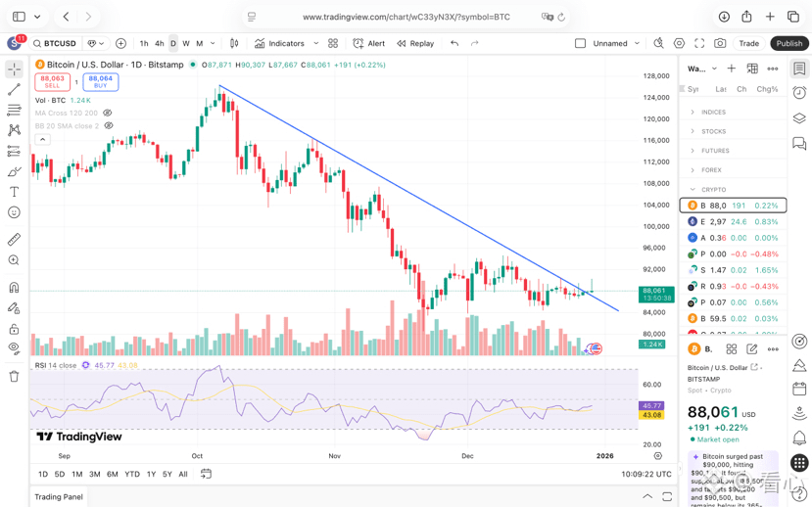Open the BTCUSD symbol search
The width and height of the screenshot is (812, 507).
point(55,43)
